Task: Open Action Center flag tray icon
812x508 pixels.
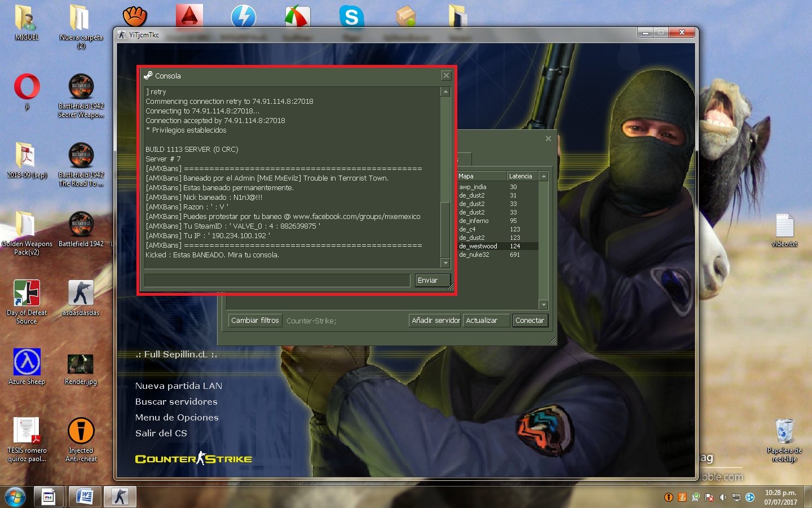Action: (x=709, y=497)
